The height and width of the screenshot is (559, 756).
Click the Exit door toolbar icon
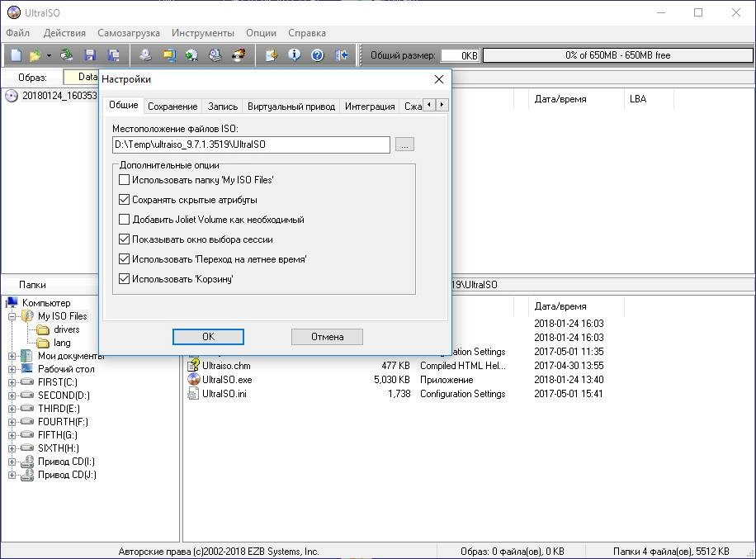(341, 55)
